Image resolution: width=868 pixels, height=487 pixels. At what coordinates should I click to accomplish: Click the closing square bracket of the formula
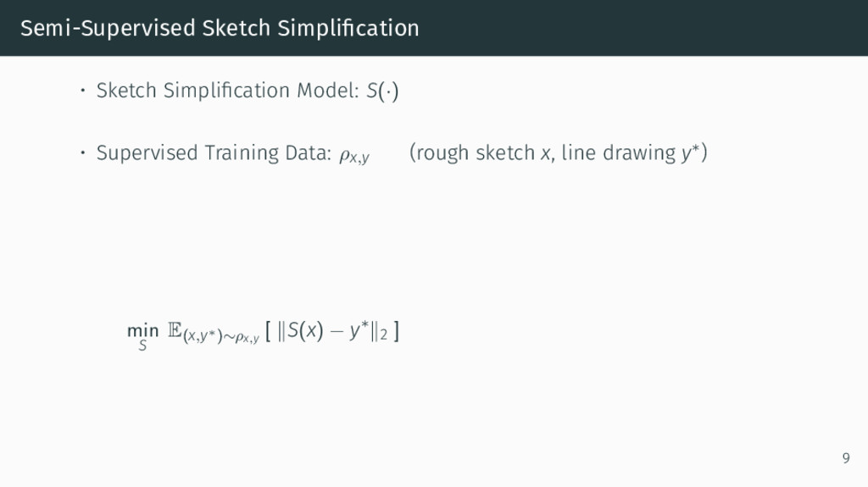(x=397, y=331)
